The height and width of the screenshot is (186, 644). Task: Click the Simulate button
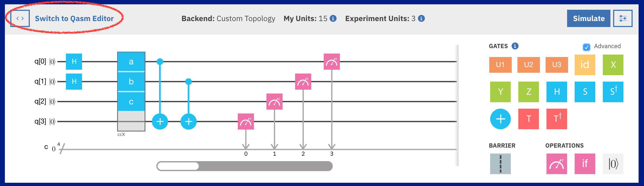588,18
